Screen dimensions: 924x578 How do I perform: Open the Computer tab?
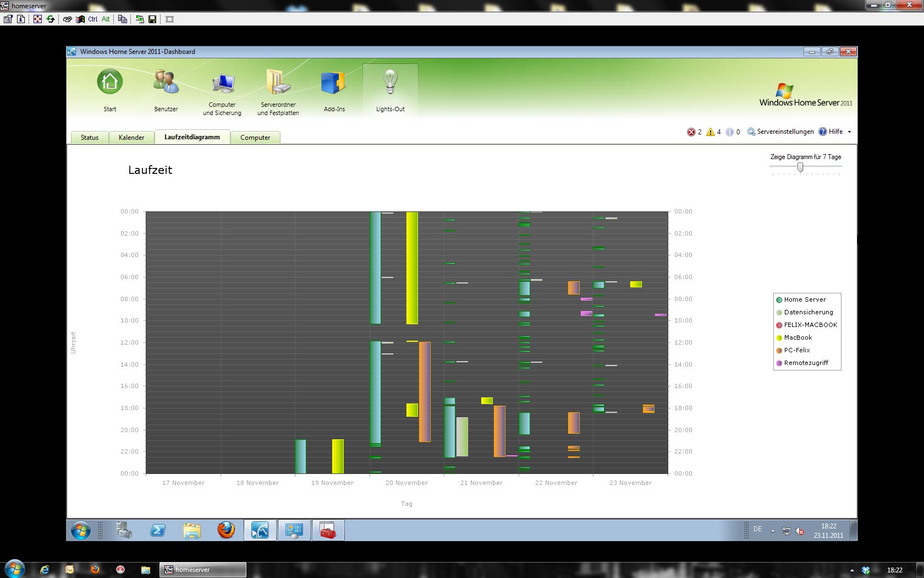click(x=255, y=138)
